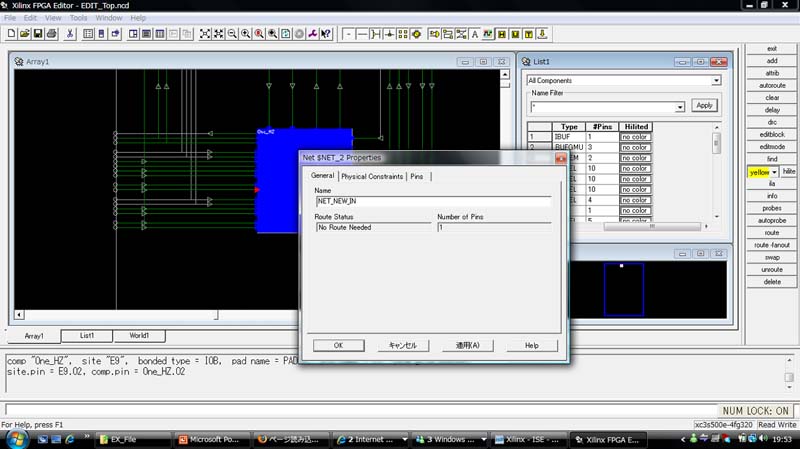
Task: Click the Print toolbar icon
Action: (x=51, y=34)
